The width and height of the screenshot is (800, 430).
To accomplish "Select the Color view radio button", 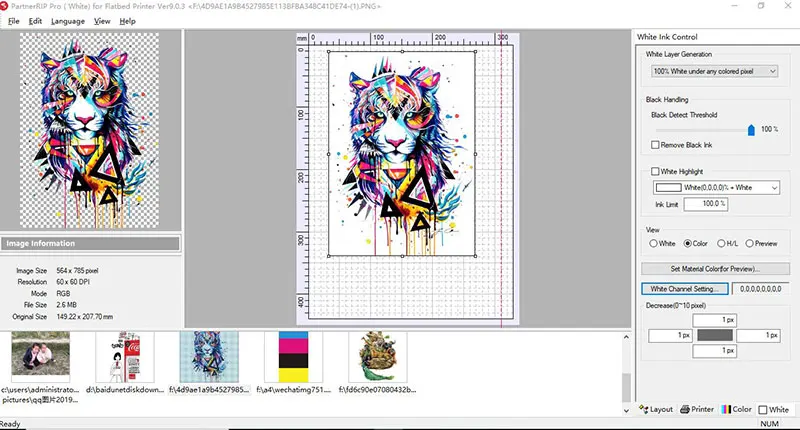I will pyautogui.click(x=687, y=243).
